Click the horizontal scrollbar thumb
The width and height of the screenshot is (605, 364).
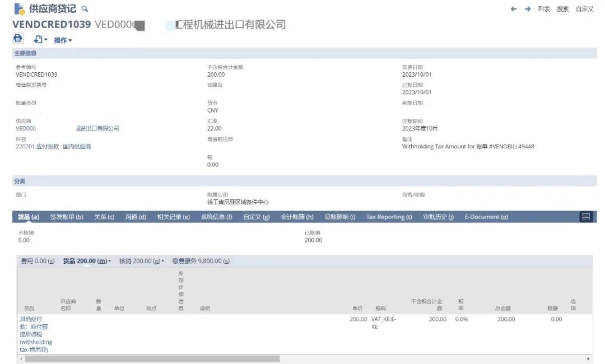[x=152, y=359]
